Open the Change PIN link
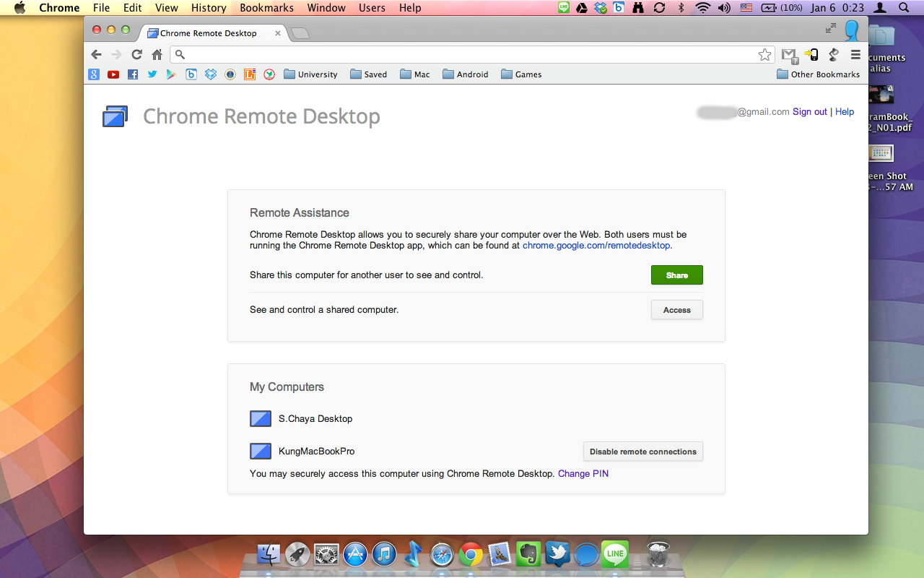The height and width of the screenshot is (578, 924). 583,474
